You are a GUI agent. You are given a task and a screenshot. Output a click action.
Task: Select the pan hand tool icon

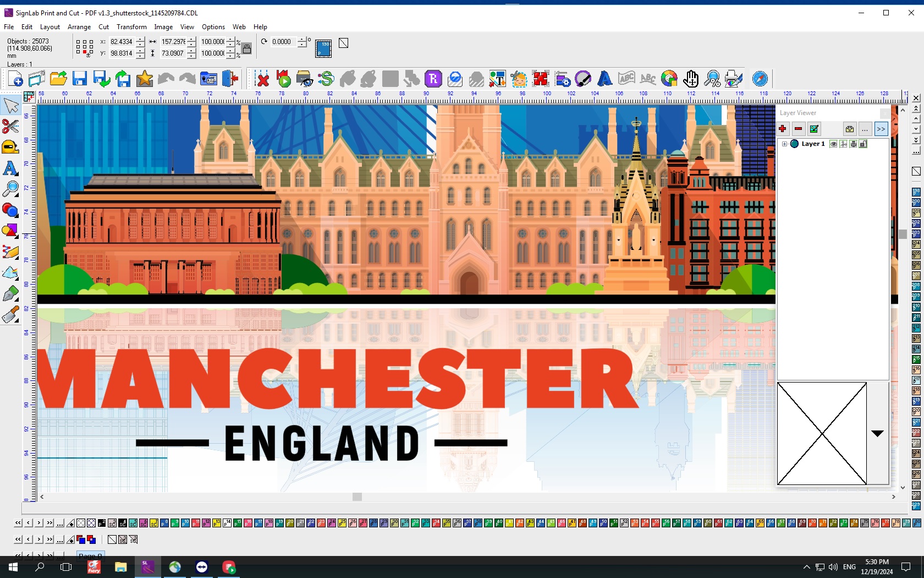tap(691, 79)
